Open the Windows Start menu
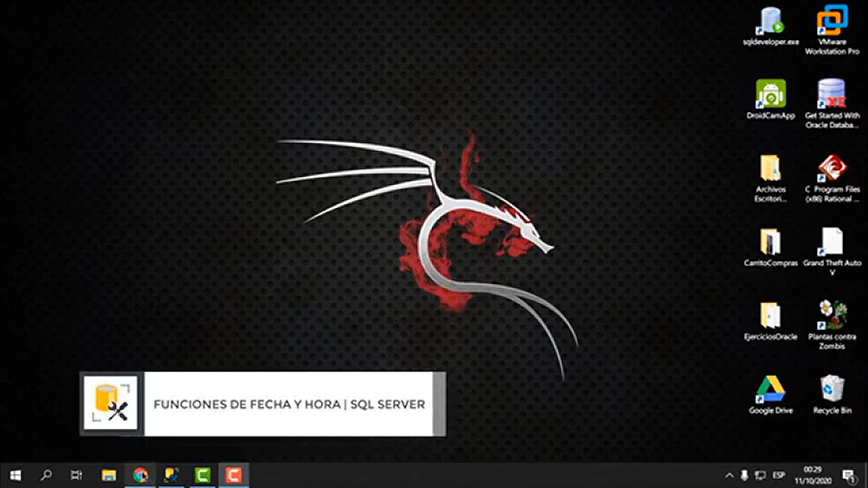This screenshot has height=488, width=868. tap(15, 475)
